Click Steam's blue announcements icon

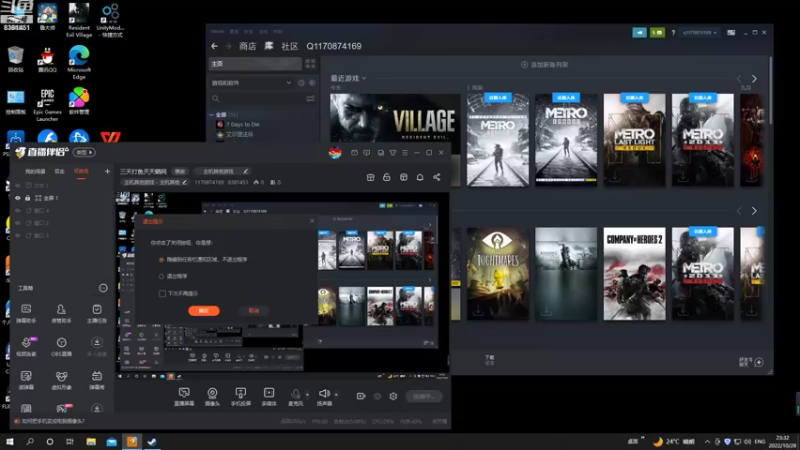click(x=639, y=32)
